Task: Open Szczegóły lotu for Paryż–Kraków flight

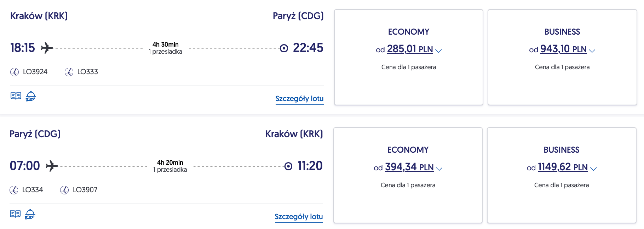Action: [x=299, y=217]
